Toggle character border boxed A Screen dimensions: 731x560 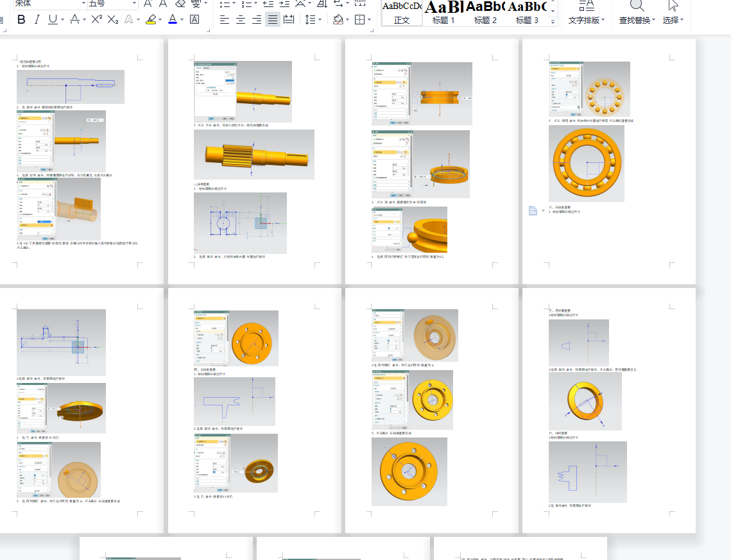pos(194,20)
